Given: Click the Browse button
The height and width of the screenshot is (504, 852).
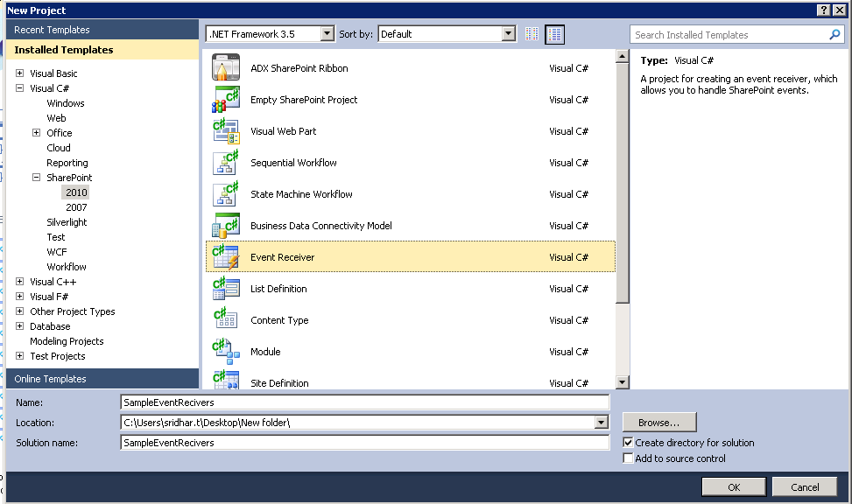Looking at the screenshot, I should pos(658,422).
